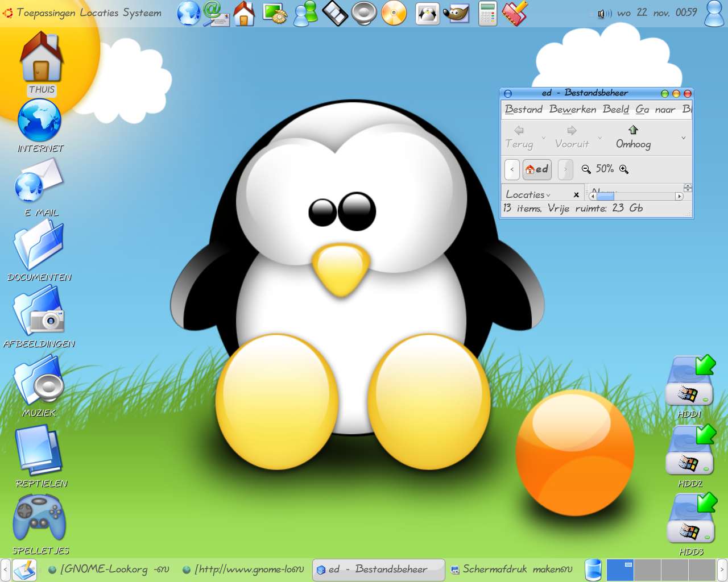Hide the bottom panel using its left arrow
This screenshot has width=728, height=582.
5,569
